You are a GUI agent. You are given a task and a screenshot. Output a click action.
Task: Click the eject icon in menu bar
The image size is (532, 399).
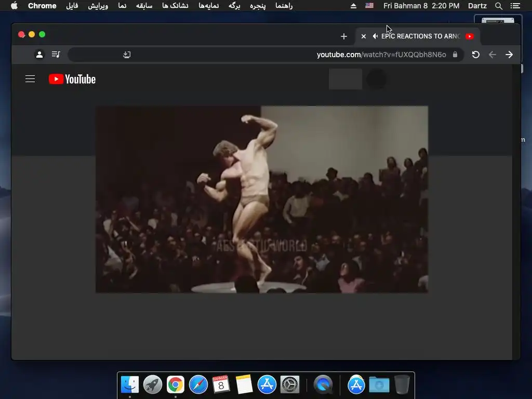point(353,6)
